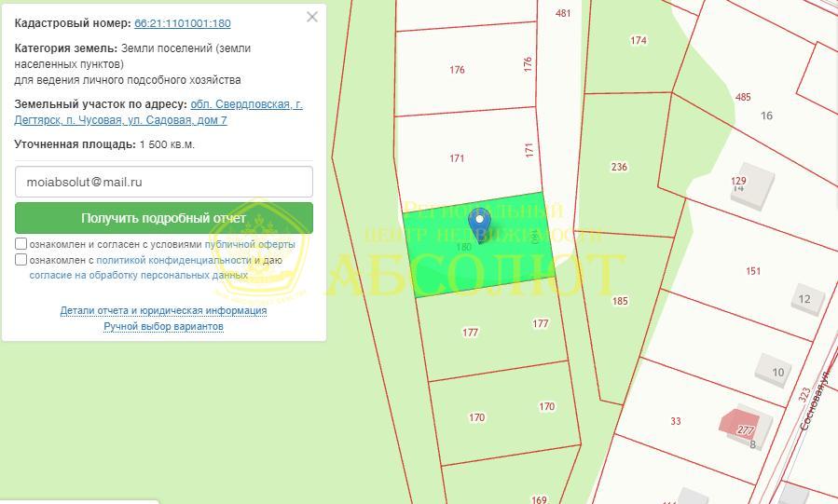This screenshot has height=504, width=838.
Task: Click parcel label 481 on the map
Action: point(563,13)
